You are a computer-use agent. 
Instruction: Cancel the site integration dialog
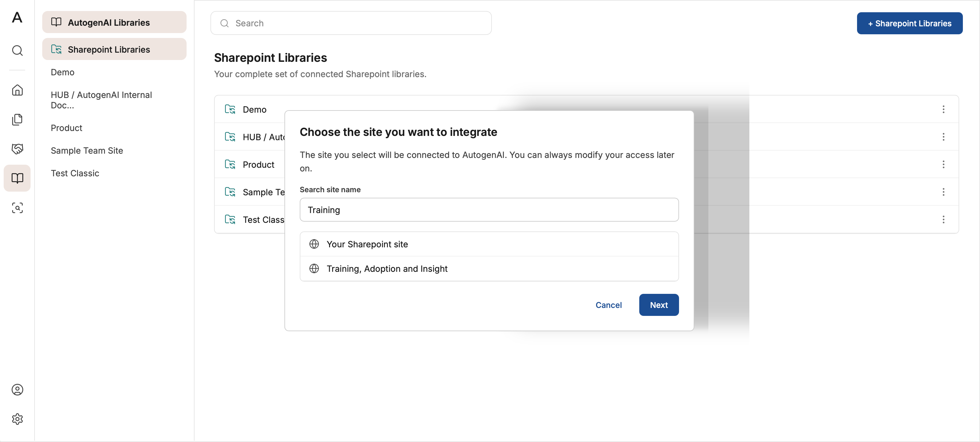pyautogui.click(x=608, y=305)
